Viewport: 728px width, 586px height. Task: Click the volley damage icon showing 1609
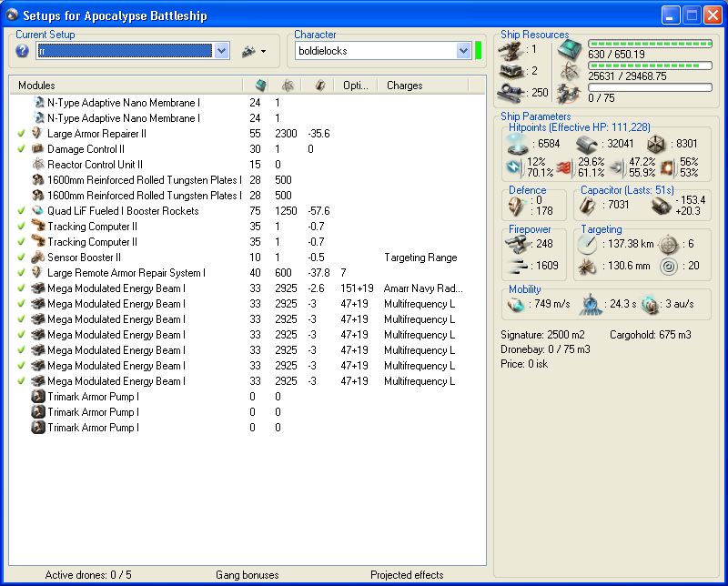point(518,266)
